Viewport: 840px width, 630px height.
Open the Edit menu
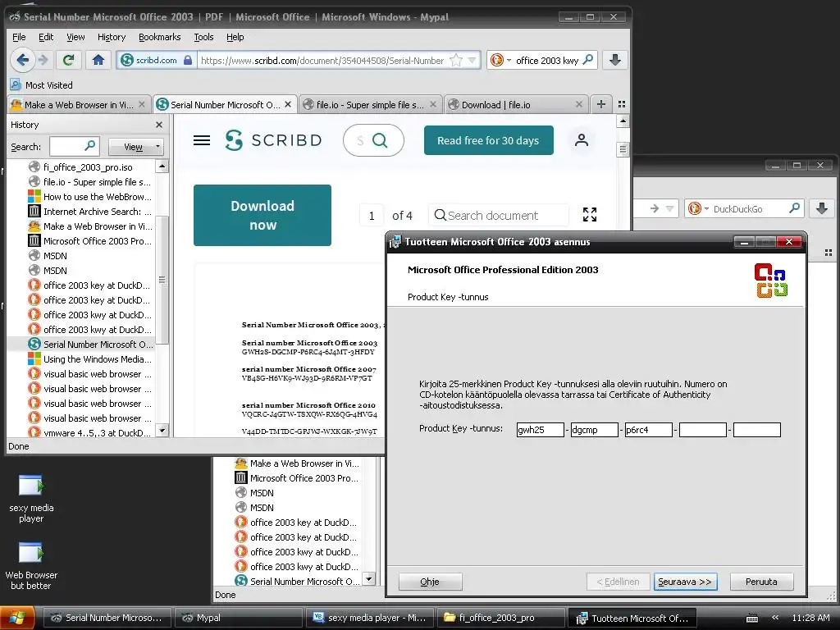click(46, 37)
